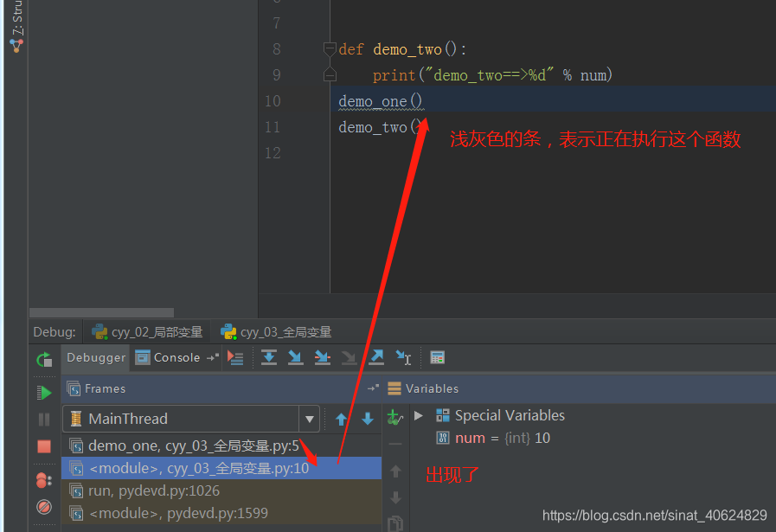Viewport: 776px width, 532px height.
Task: Select the num = {int} 10 variable
Action: [493, 438]
